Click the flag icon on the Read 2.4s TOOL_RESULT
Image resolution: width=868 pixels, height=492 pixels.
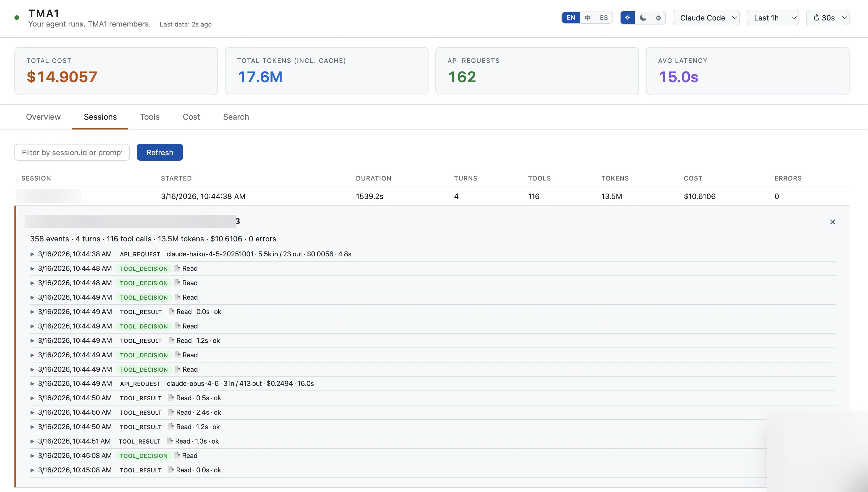click(x=171, y=412)
